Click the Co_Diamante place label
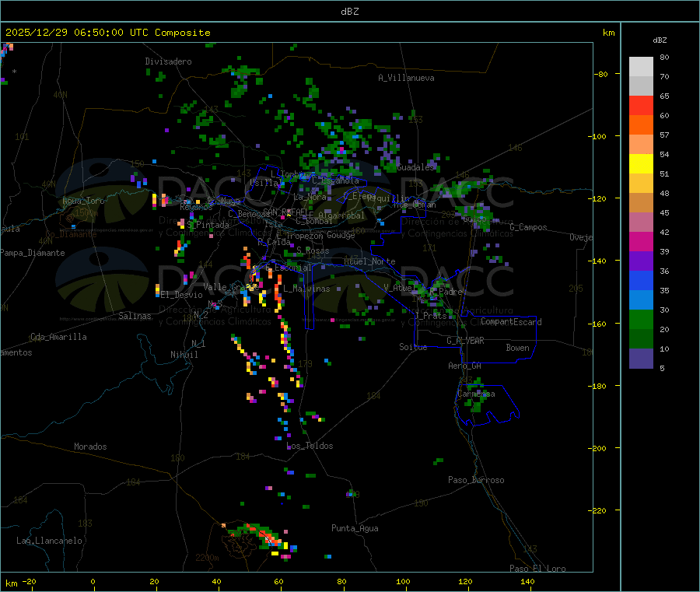The image size is (700, 592). pos(71,234)
